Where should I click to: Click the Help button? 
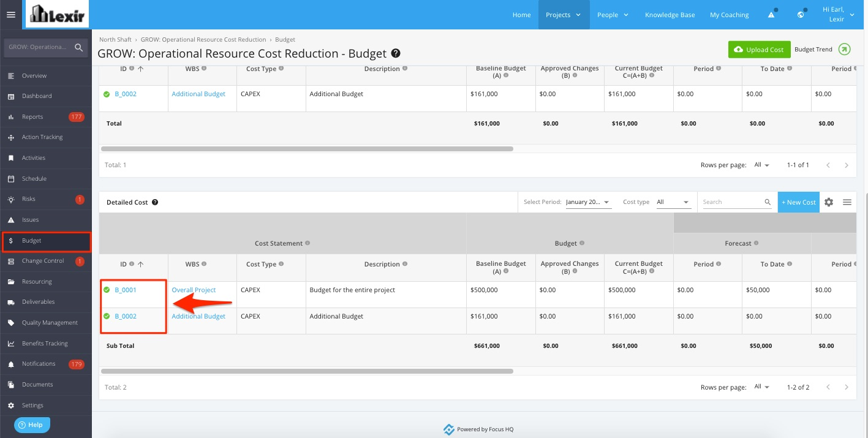point(32,425)
